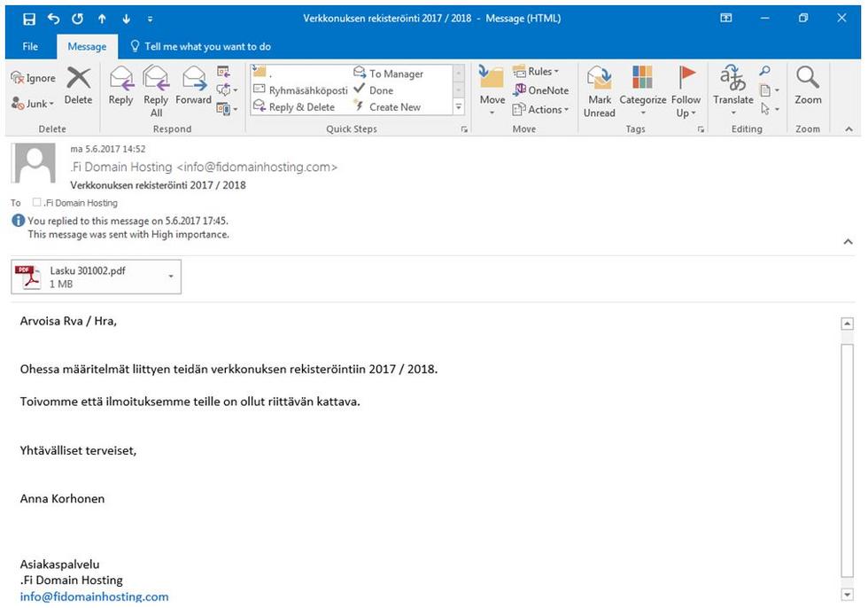
Task: Open the Related dropdown in Editing
Action: tap(769, 90)
